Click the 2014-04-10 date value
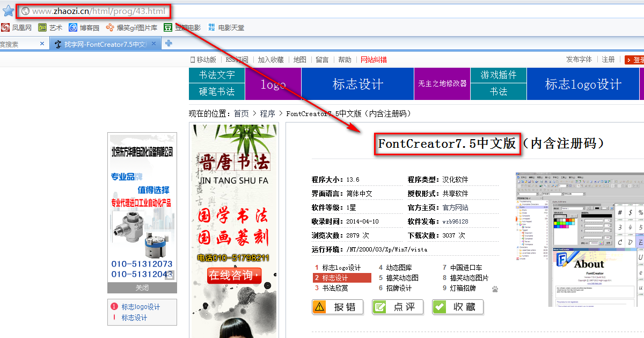This screenshot has height=338, width=644. click(x=362, y=221)
